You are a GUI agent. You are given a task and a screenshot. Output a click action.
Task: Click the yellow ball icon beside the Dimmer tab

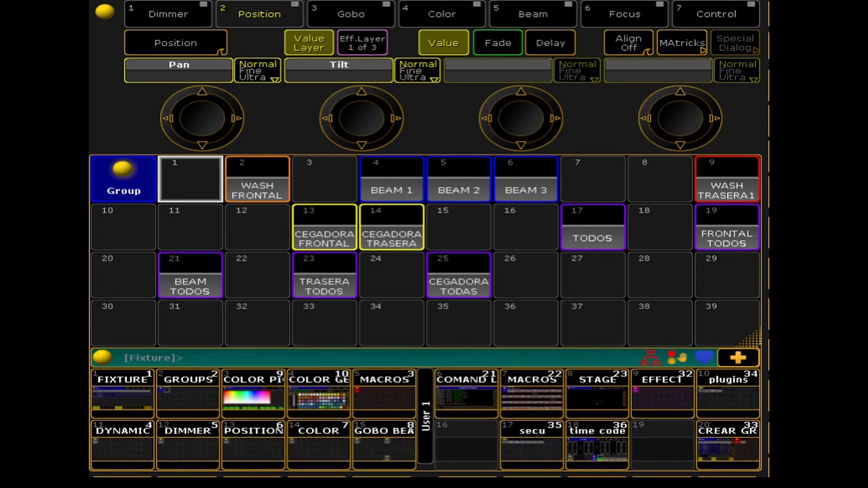point(104,12)
